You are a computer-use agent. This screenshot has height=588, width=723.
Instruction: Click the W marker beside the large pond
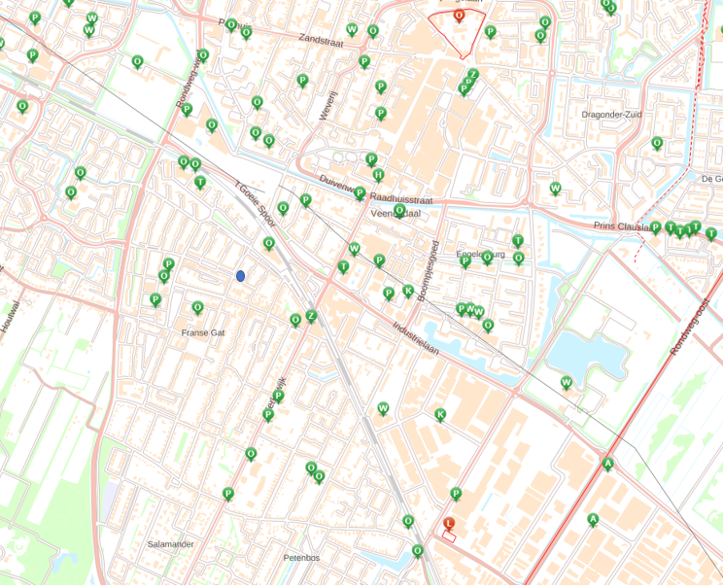pos(567,382)
